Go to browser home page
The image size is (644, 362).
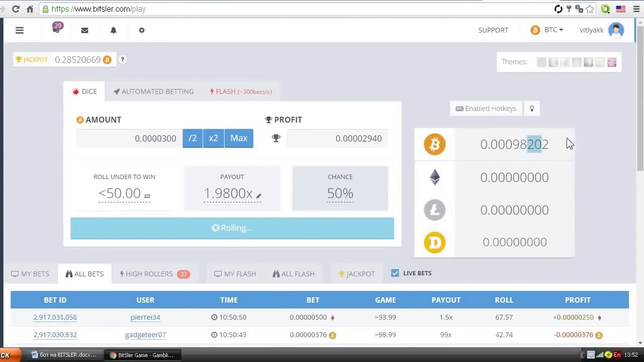(30, 9)
